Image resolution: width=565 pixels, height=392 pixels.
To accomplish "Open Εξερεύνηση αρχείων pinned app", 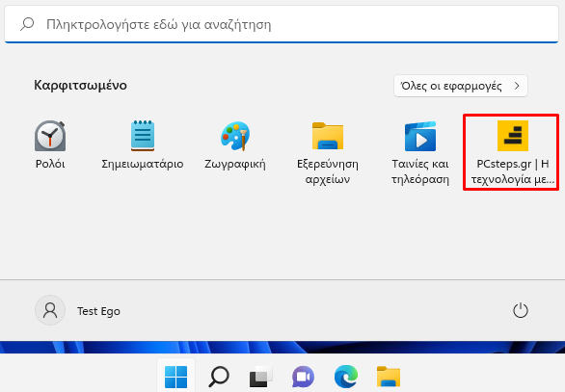I will click(x=328, y=152).
